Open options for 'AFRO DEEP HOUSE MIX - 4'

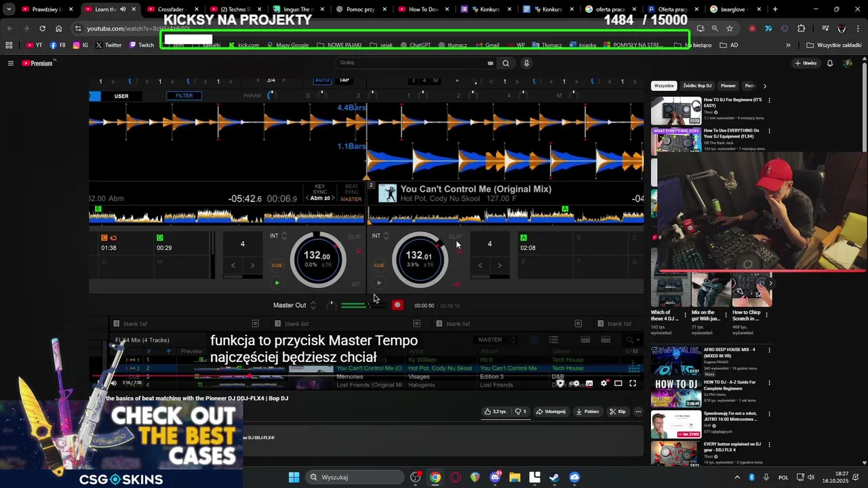point(769,350)
